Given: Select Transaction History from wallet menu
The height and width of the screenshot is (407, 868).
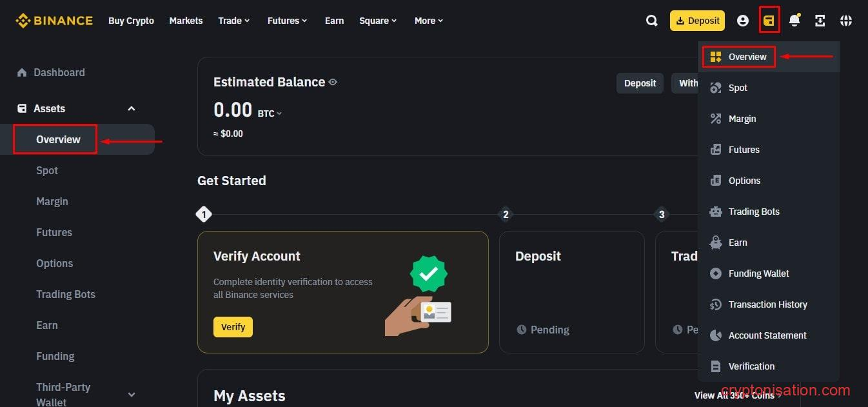Looking at the screenshot, I should 767,304.
